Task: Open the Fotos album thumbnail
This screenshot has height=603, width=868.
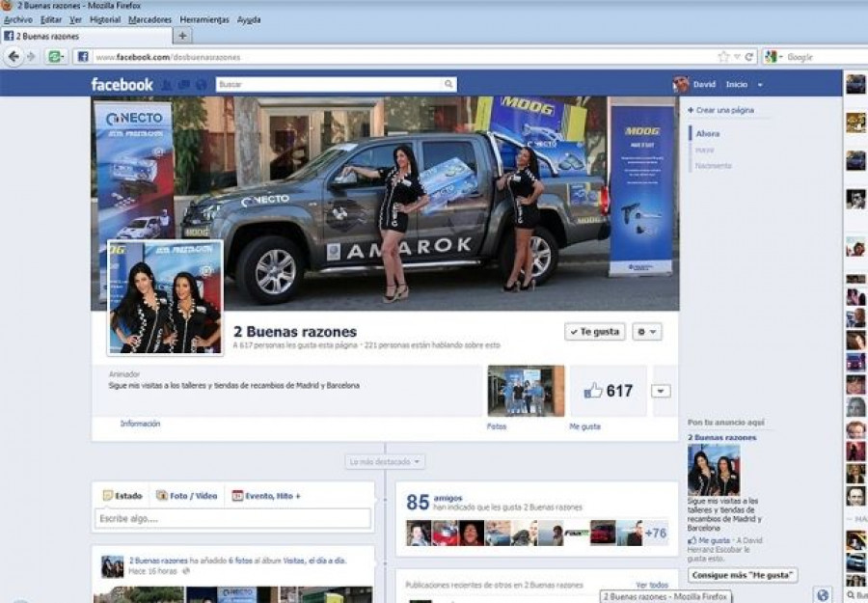Action: click(526, 391)
